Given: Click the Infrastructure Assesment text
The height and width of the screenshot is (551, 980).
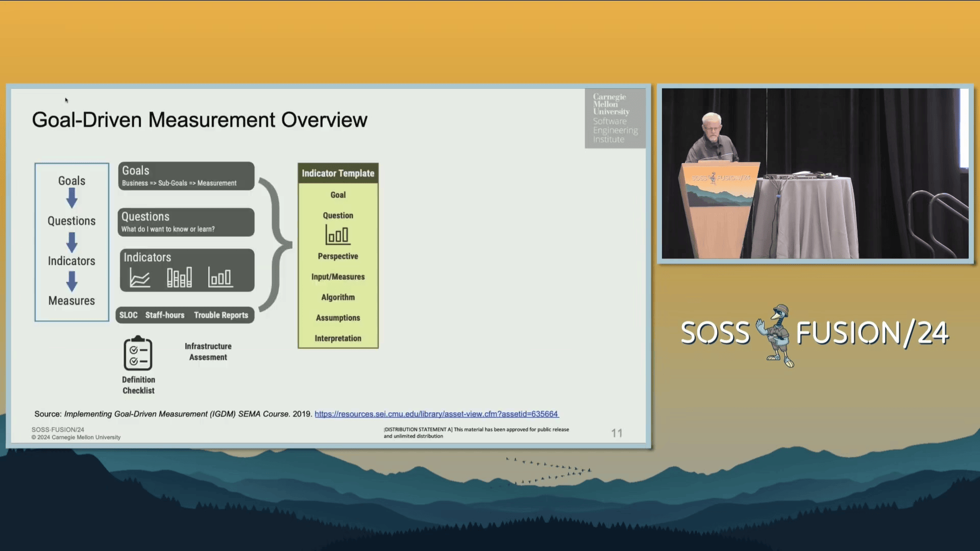Looking at the screenshot, I should (x=208, y=352).
